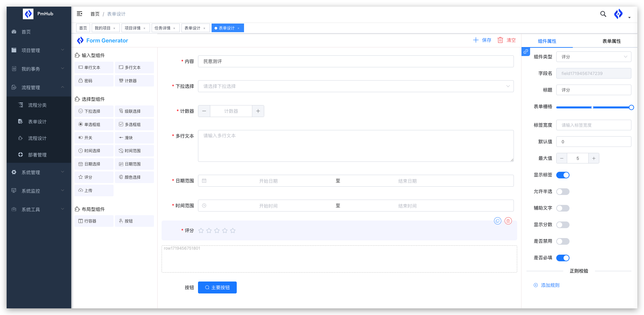
Task: Clear the form with 清空
Action: pyautogui.click(x=507, y=40)
